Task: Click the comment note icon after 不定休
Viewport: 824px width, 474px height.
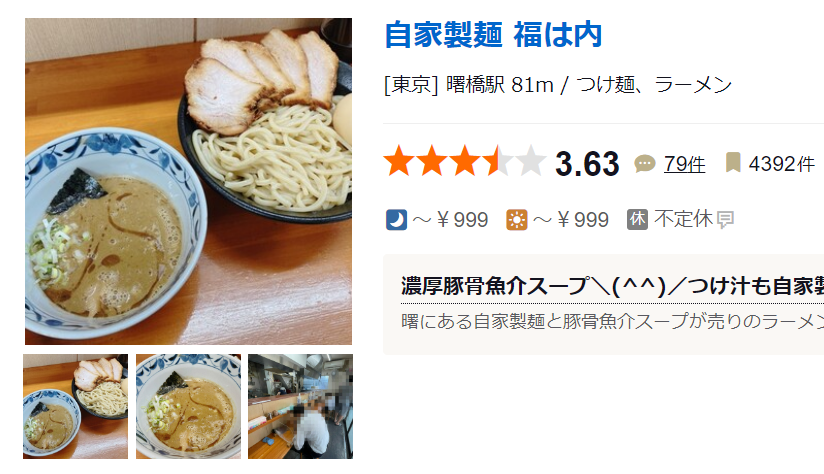Action: (x=726, y=220)
